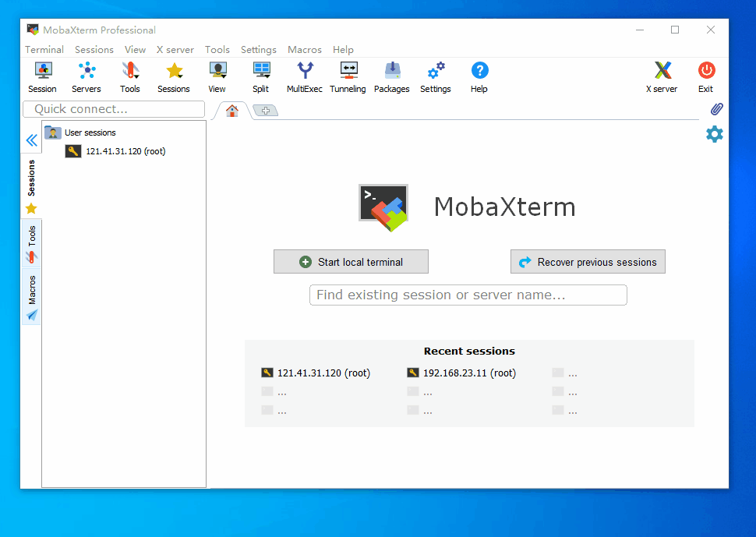Maximize the MobaXterm window

pos(675,30)
